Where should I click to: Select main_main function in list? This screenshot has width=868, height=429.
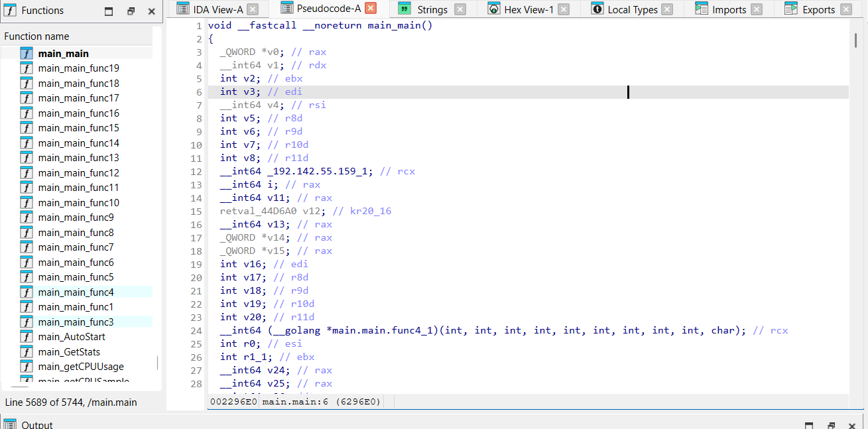click(64, 54)
